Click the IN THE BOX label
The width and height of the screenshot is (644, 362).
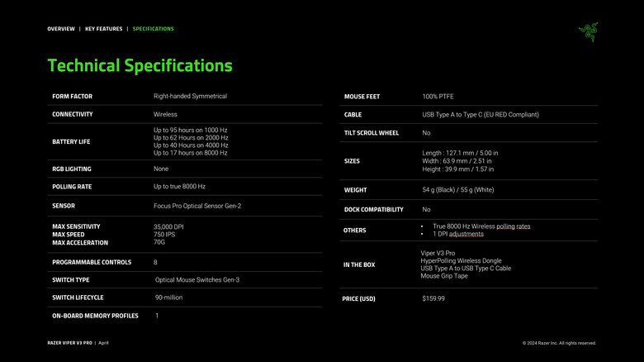point(359,265)
